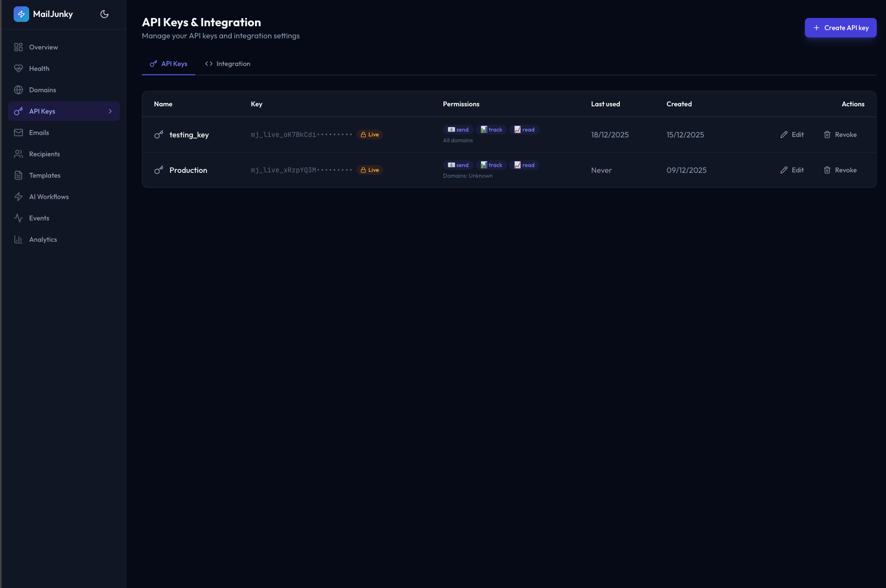
Task: Open the Domains page
Action: [41, 90]
